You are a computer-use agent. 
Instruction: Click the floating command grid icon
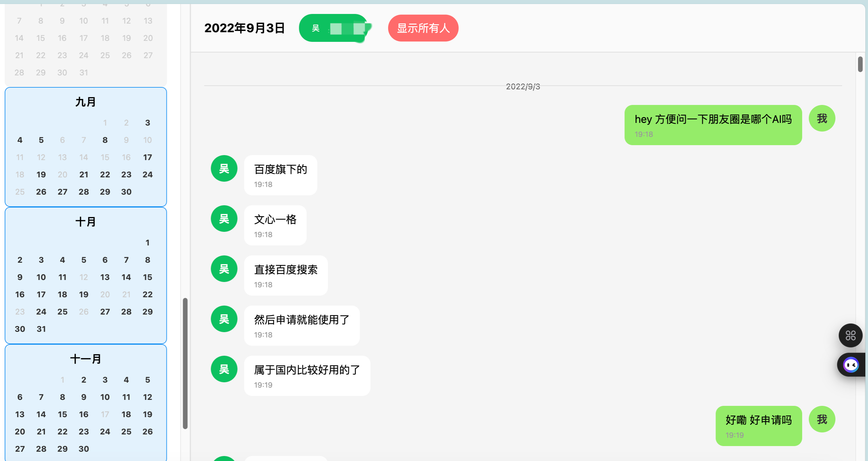pos(850,335)
